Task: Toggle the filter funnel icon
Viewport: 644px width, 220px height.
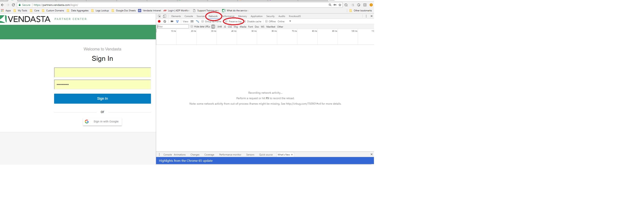Action: pyautogui.click(x=178, y=22)
